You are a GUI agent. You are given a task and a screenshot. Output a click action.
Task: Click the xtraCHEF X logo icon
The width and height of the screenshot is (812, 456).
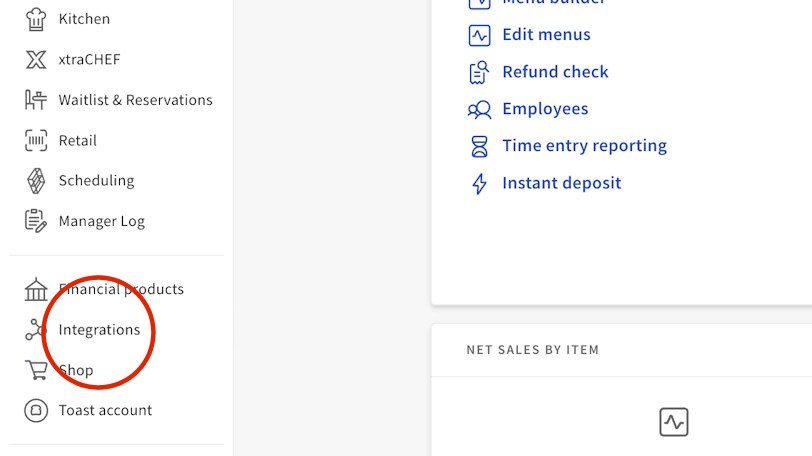(36, 60)
